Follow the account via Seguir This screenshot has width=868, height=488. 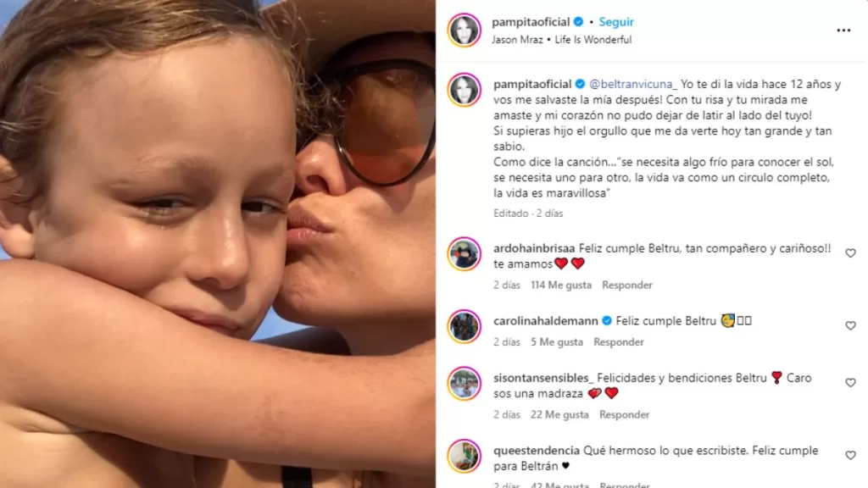616,21
